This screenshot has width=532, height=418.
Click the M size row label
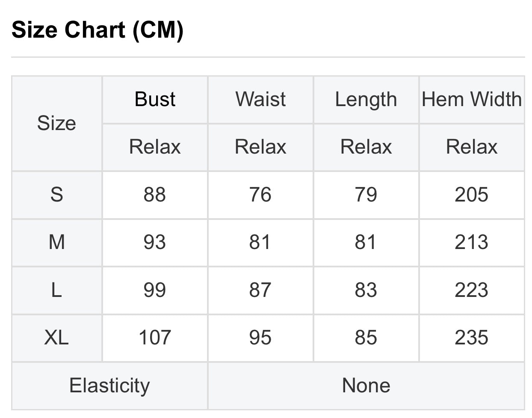coord(56,242)
